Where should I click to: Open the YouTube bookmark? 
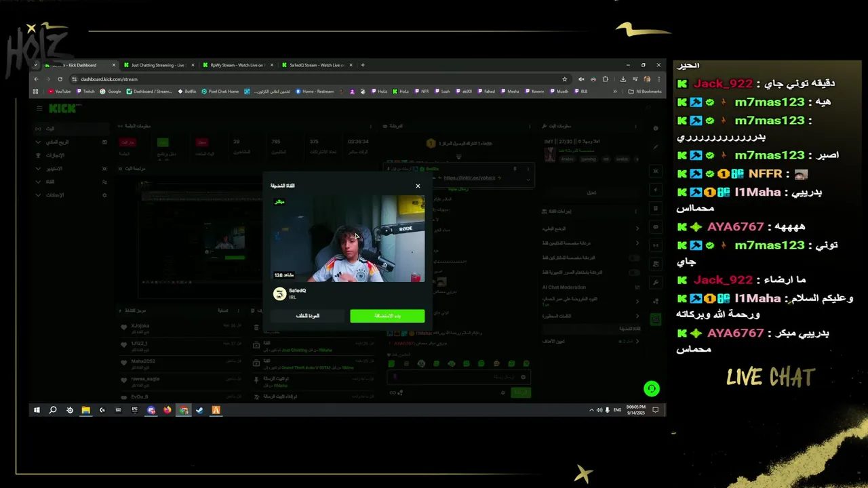tap(60, 91)
